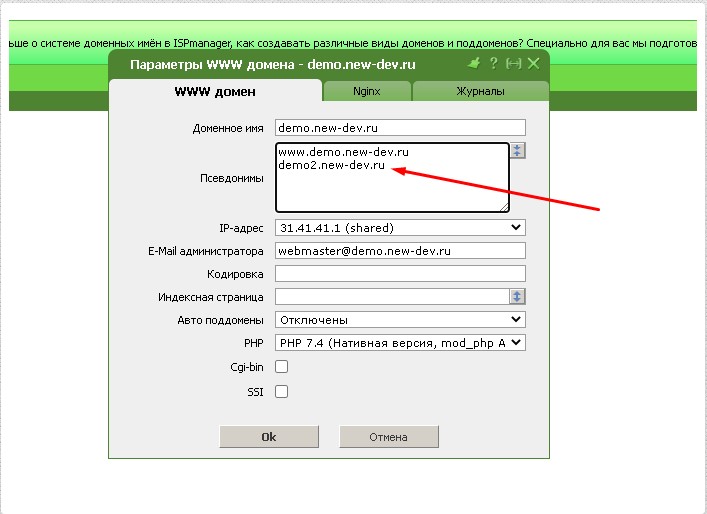The height and width of the screenshot is (514, 707).
Task: Open the IP-адрес dropdown
Action: (x=400, y=228)
